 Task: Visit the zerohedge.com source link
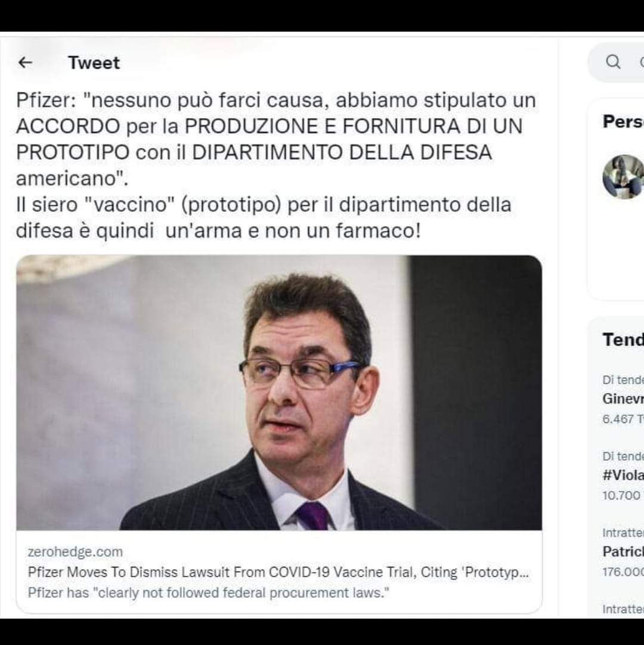(x=75, y=552)
